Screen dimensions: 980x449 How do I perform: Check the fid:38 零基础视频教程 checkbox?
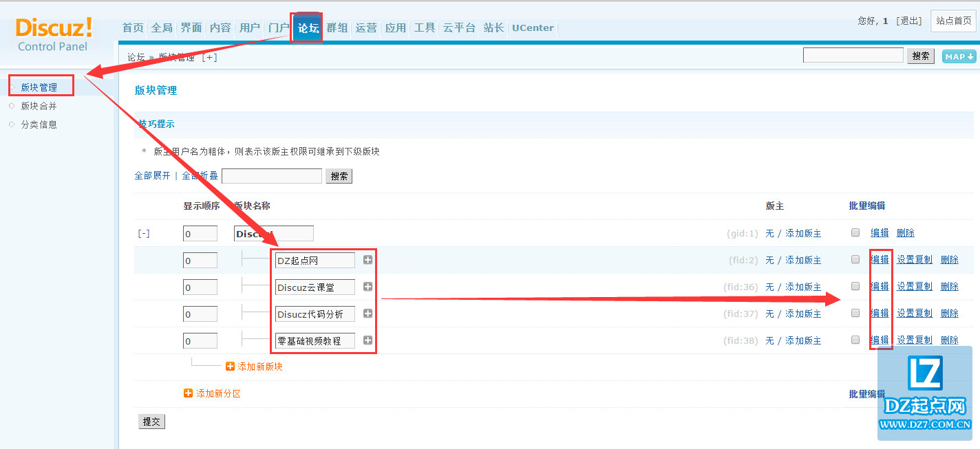point(855,340)
